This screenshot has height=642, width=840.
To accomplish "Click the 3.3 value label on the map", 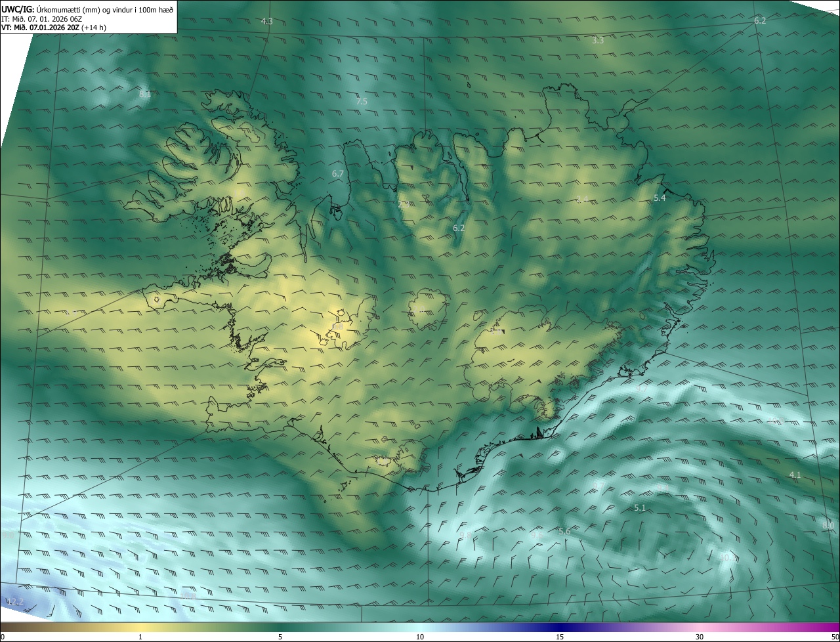I will tap(598, 41).
